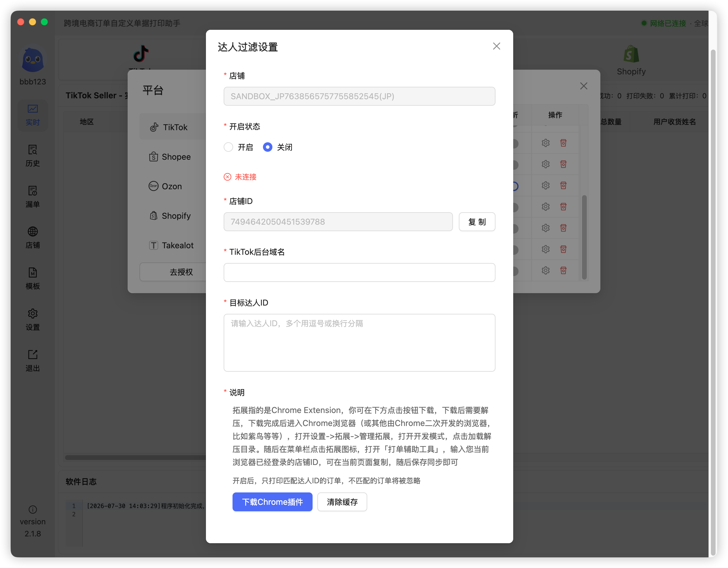The image size is (728, 568).
Task: Click the gear icon in third 操作 row
Action: pyautogui.click(x=545, y=185)
